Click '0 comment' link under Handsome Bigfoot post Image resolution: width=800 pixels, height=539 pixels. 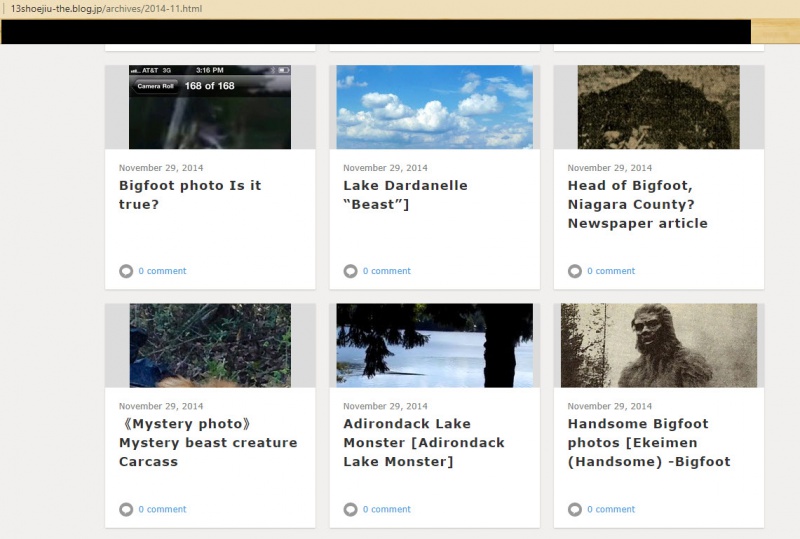(611, 509)
